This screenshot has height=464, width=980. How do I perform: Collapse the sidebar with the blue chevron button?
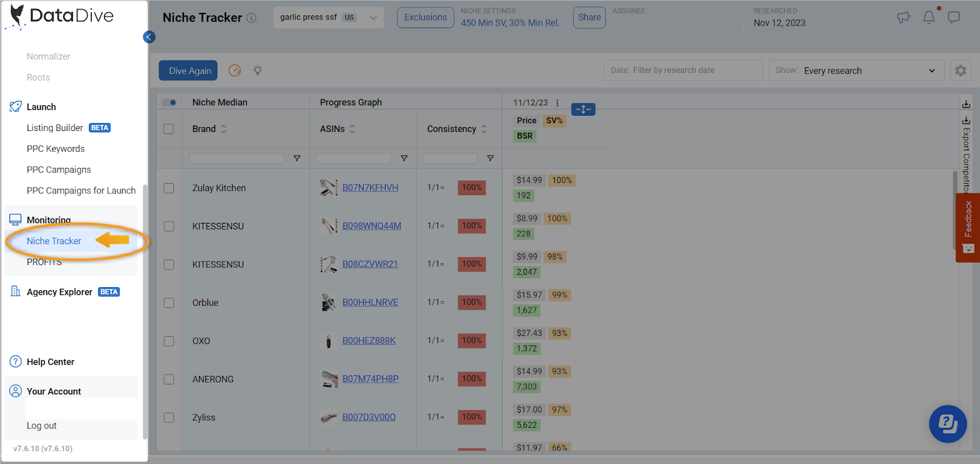tap(149, 37)
